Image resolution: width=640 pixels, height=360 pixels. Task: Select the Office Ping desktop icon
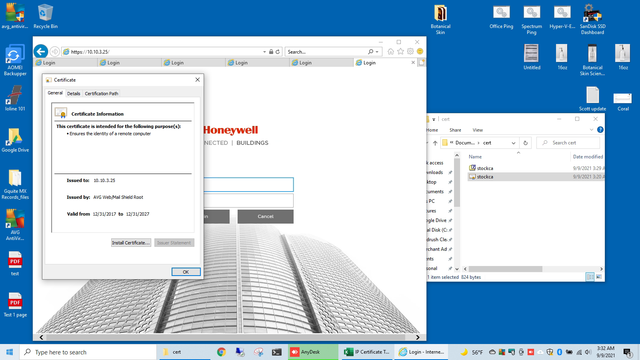(501, 17)
